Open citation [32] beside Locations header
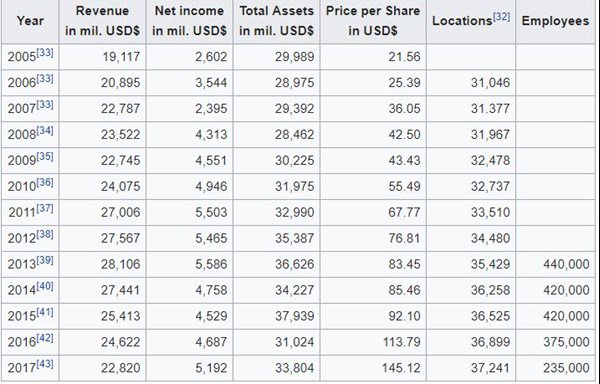This screenshot has height=384, width=600. [x=502, y=17]
